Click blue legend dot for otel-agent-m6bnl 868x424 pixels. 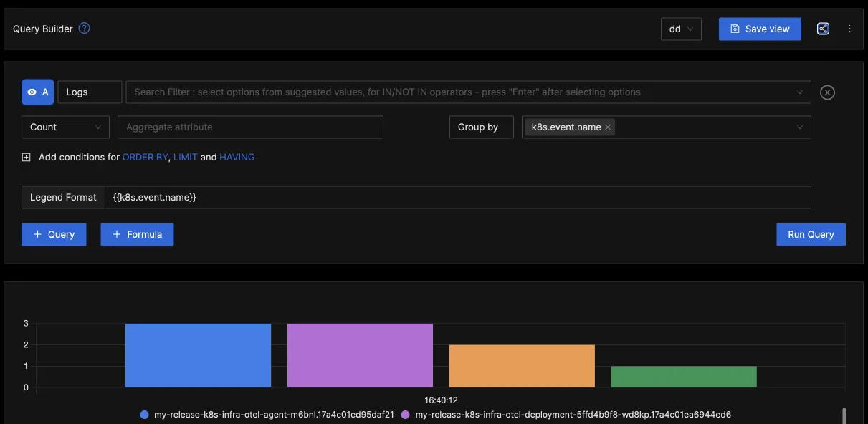coord(144,415)
